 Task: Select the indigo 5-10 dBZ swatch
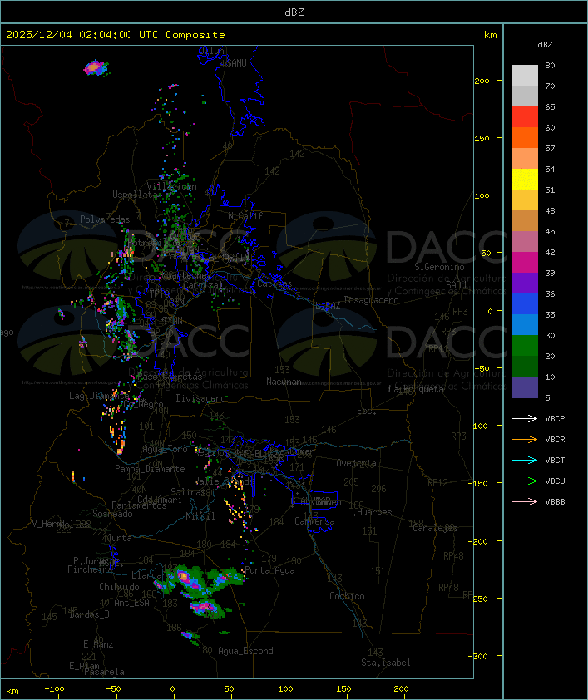tap(525, 387)
